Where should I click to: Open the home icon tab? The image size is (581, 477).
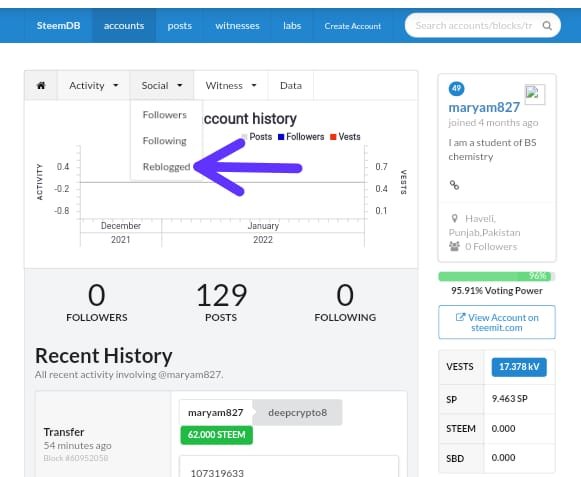[x=41, y=86]
